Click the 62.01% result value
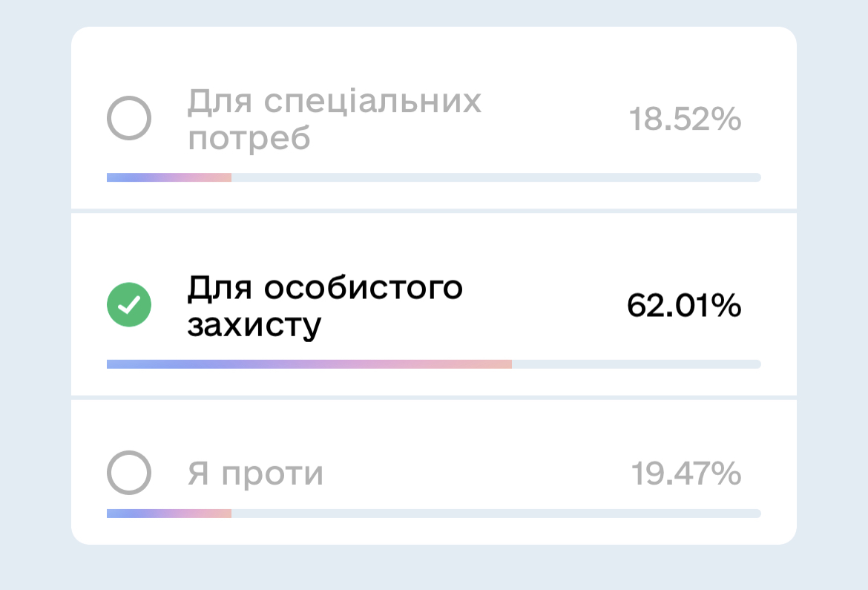The image size is (868, 590). (x=684, y=305)
